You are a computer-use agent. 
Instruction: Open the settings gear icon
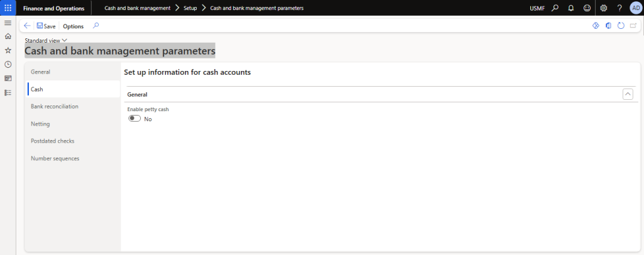point(604,8)
